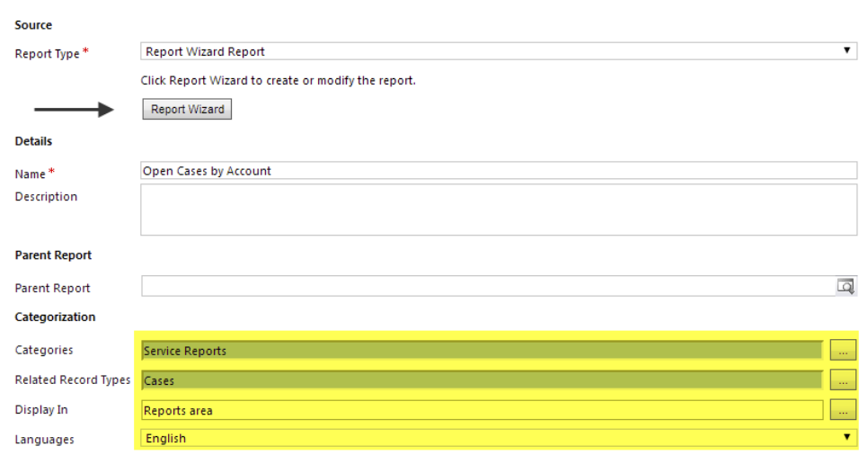868x473 pixels.
Task: Click the Parent Report section heading
Action: click(x=53, y=255)
